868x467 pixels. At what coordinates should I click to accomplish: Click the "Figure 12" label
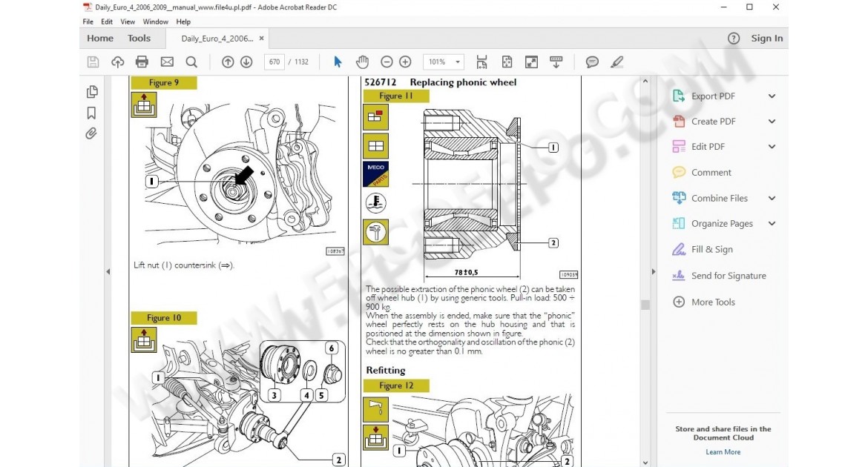coord(396,385)
